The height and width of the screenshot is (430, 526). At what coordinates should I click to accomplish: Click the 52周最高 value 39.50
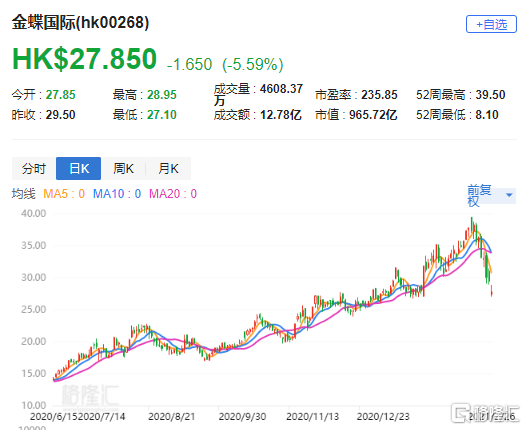490,95
